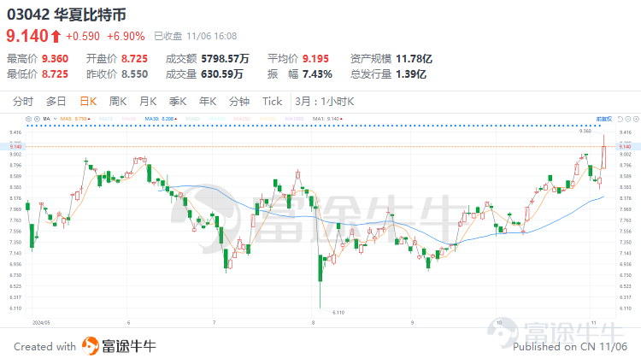The width and height of the screenshot is (641, 364).
Task: Click the 03042 华夏比特币 stock title
Action: coord(67,15)
